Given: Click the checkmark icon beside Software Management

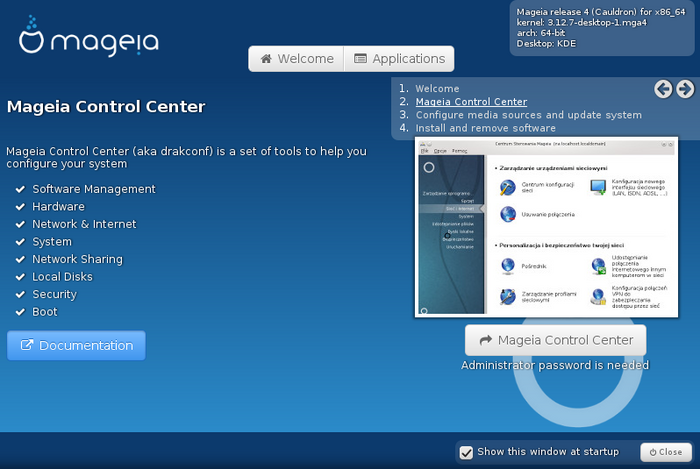Looking at the screenshot, I should pyautogui.click(x=20, y=189).
